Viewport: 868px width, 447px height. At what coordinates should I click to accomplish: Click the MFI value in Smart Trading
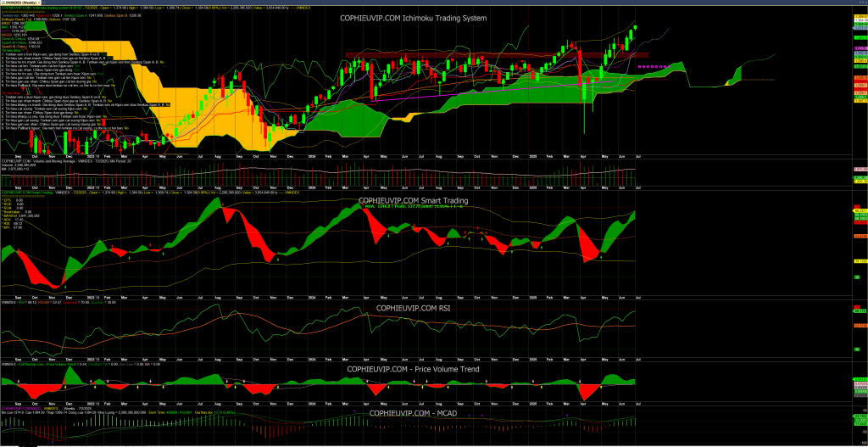pyautogui.click(x=18, y=227)
